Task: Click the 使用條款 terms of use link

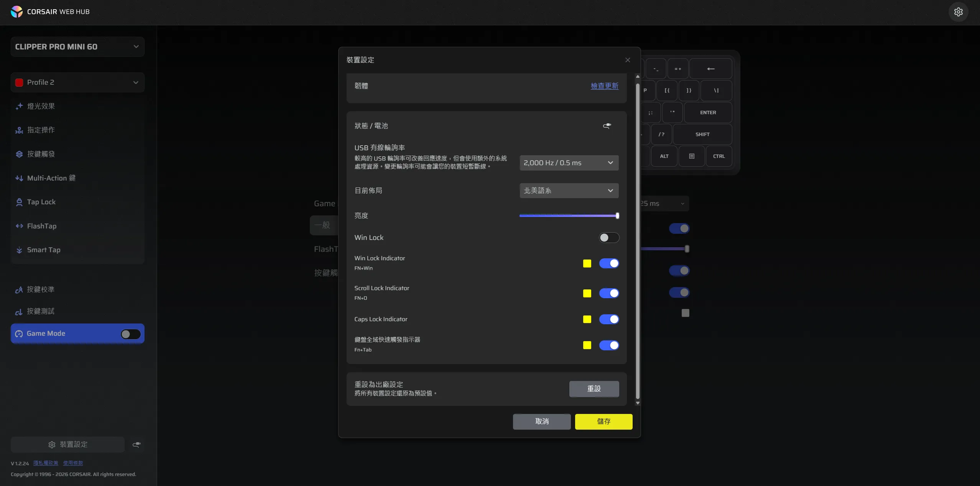Action: (x=73, y=463)
